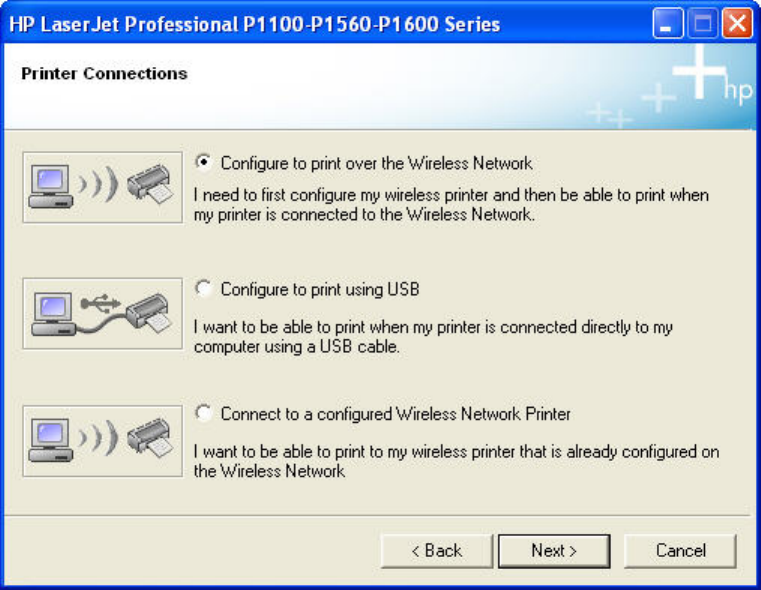Click the 'Printer Connections' heading

pyautogui.click(x=104, y=73)
